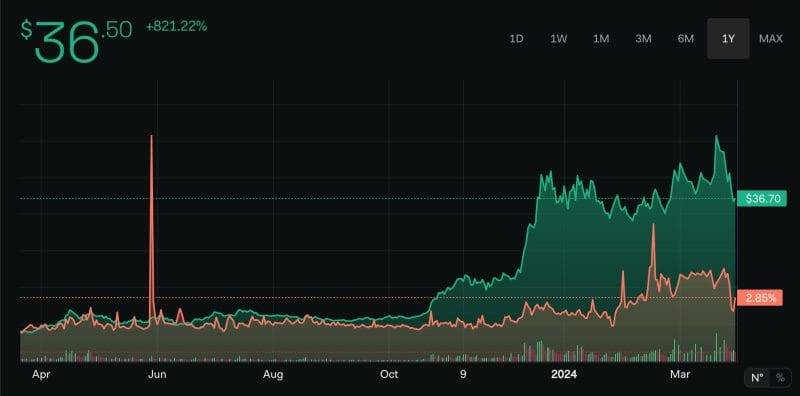This screenshot has width=800, height=396.
Task: Click the green line's highest peak in March
Action: coord(717,137)
